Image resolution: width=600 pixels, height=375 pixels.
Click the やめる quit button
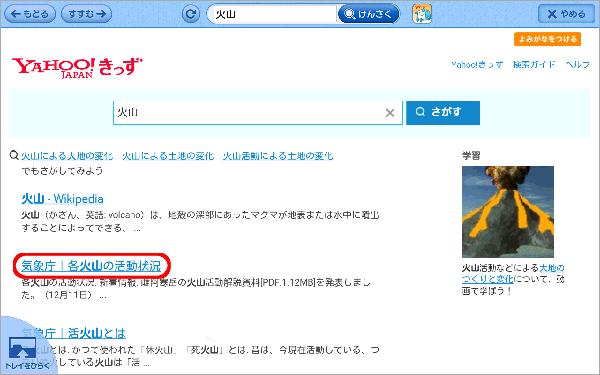[x=566, y=14]
